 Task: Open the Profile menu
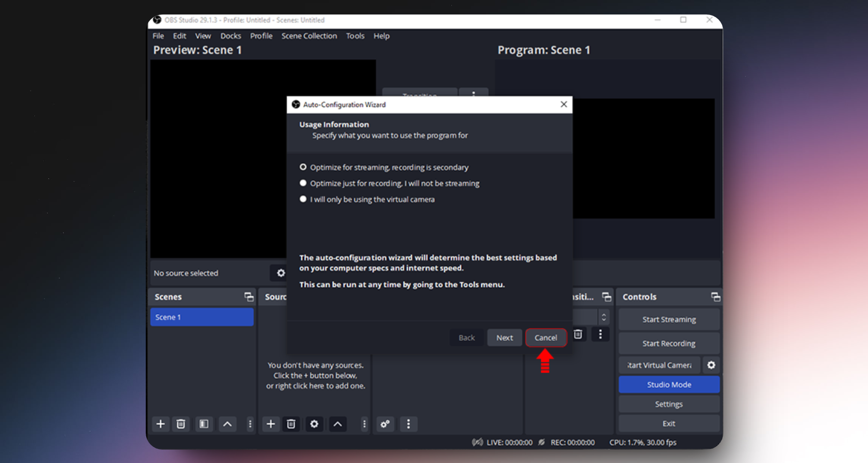coord(261,36)
